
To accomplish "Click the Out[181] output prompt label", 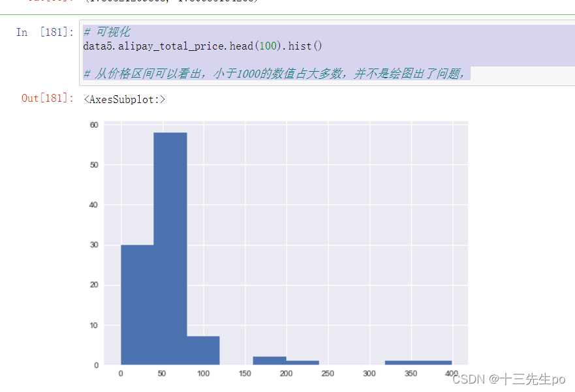I will (x=47, y=98).
